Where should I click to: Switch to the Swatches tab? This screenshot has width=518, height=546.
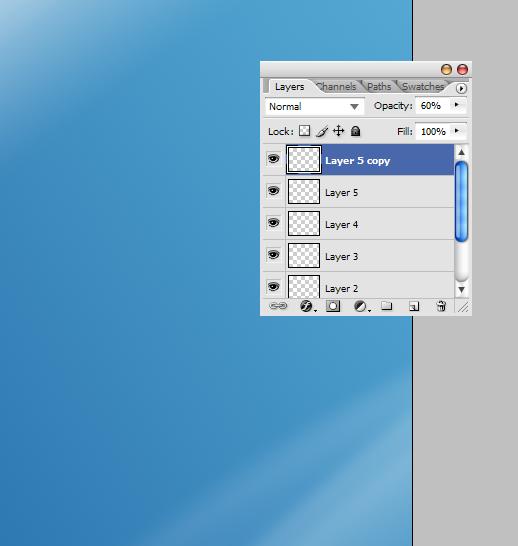[x=423, y=87]
